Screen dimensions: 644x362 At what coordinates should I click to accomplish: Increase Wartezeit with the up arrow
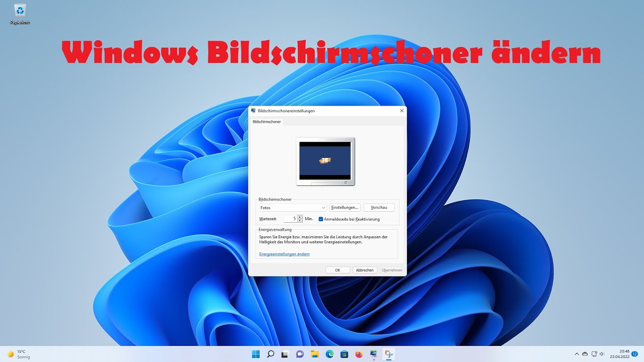pos(300,217)
